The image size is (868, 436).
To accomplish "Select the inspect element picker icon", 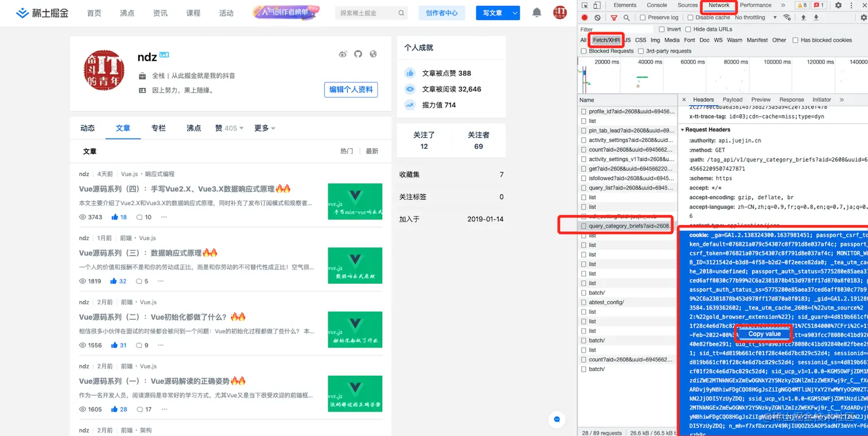I will (584, 5).
